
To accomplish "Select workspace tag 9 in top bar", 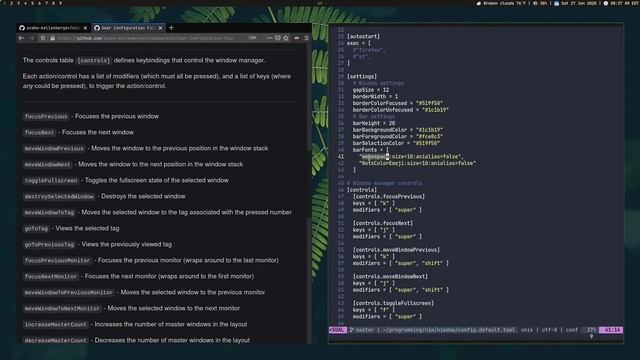I will point(60,3).
